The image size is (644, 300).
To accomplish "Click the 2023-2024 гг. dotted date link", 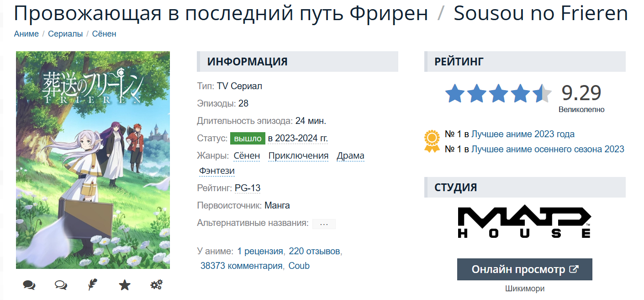I will (x=298, y=138).
